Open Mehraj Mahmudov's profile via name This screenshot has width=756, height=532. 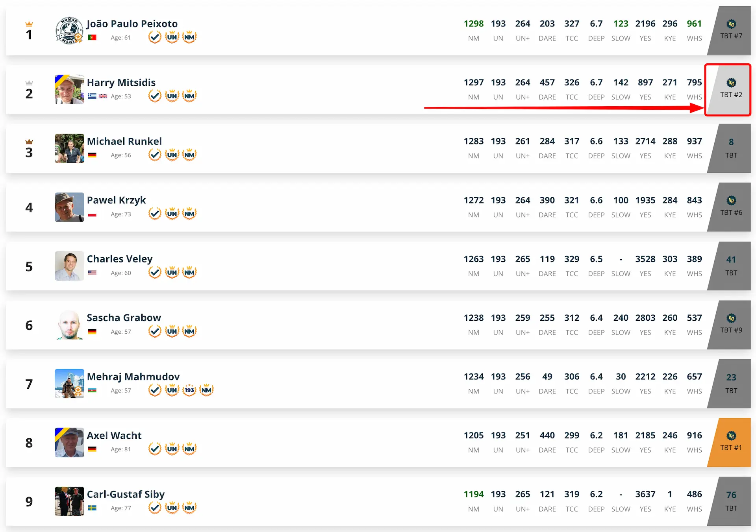(x=133, y=377)
